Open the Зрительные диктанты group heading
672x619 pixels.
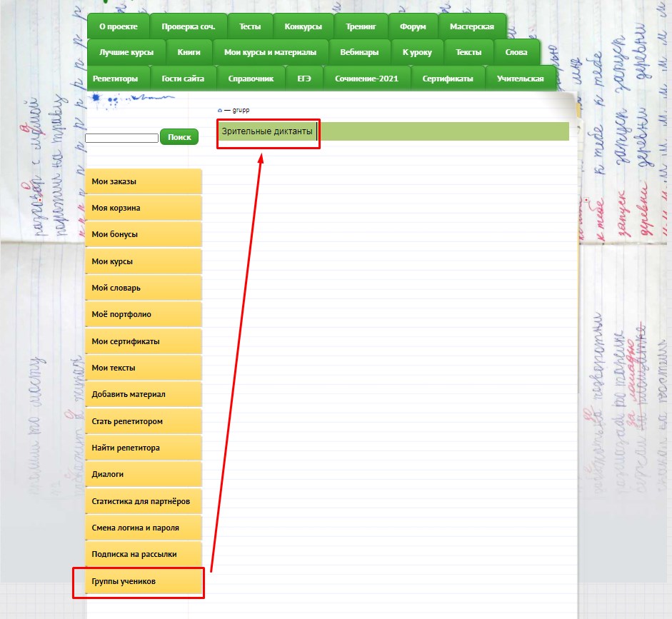[x=267, y=131]
